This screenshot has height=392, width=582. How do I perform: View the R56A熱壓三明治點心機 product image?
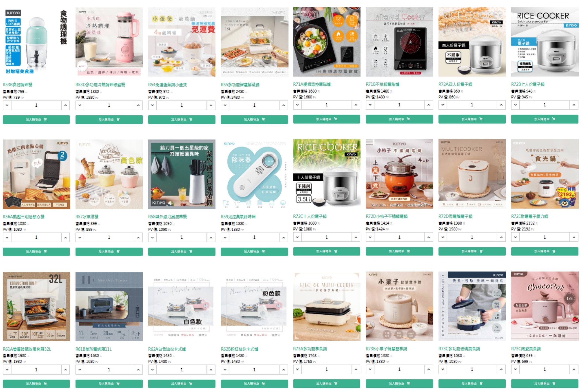(36, 174)
